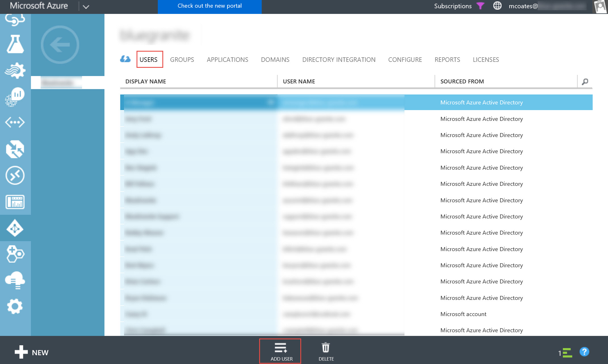
Task: Click the top cloud service sidebar icon
Action: (15, 20)
